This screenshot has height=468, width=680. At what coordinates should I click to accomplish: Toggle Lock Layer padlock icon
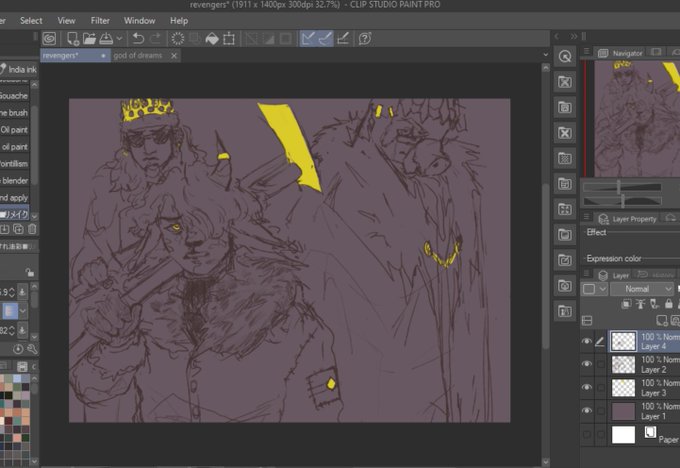point(668,304)
